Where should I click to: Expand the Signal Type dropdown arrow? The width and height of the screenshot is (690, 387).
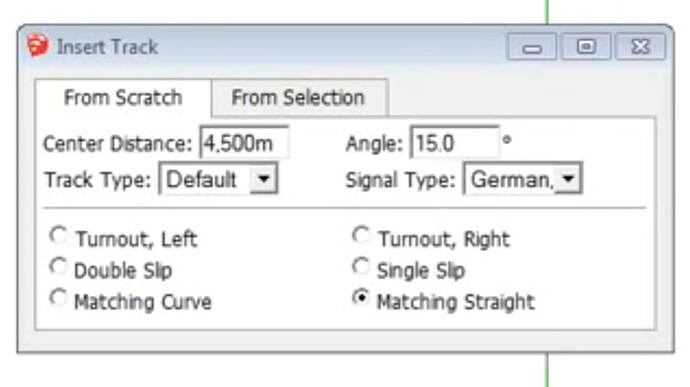568,179
